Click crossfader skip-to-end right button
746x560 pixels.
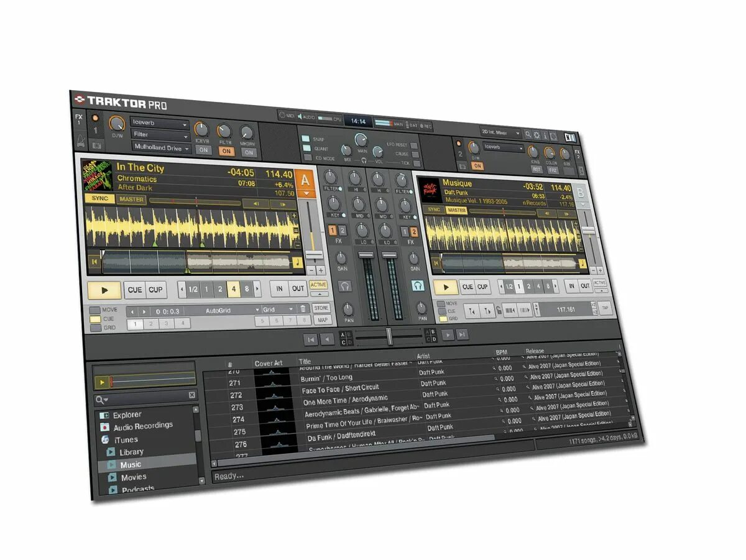[x=462, y=334]
